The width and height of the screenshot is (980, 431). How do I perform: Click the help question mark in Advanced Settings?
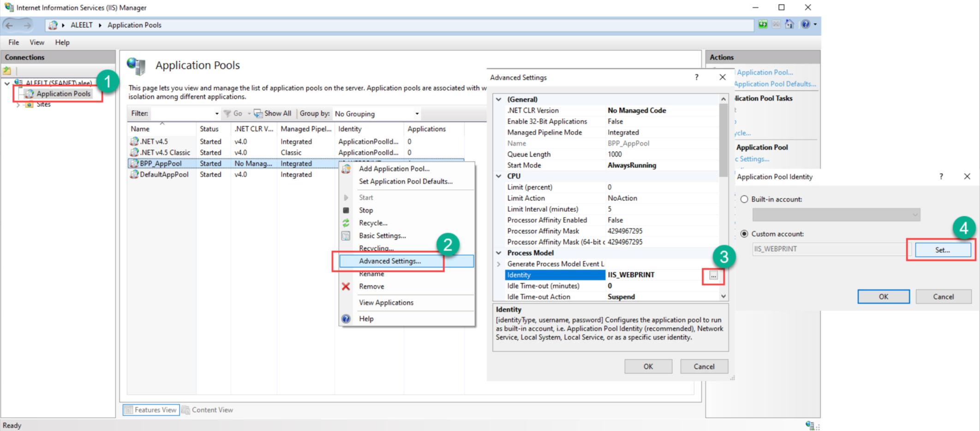[697, 78]
